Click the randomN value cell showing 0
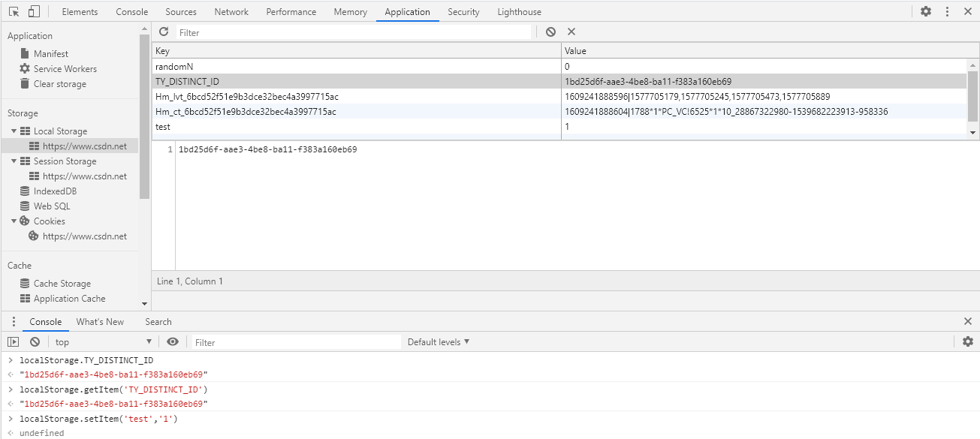980x439 pixels. (x=764, y=66)
